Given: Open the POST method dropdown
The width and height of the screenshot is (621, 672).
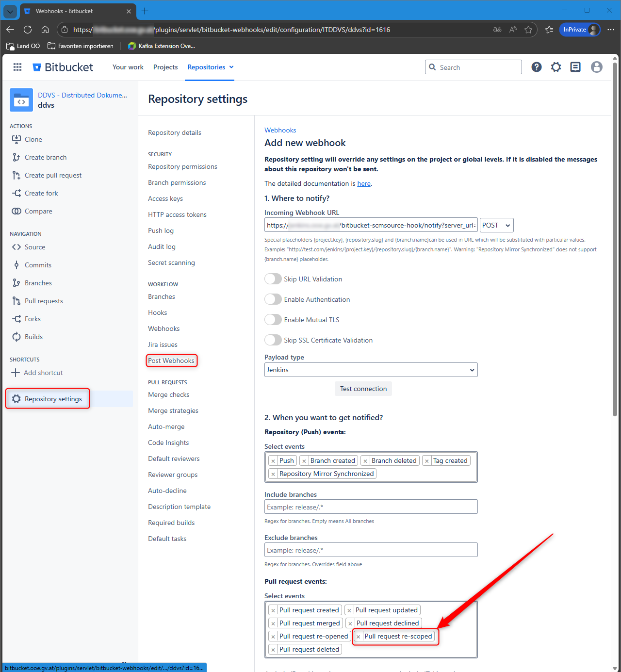Looking at the screenshot, I should (496, 225).
